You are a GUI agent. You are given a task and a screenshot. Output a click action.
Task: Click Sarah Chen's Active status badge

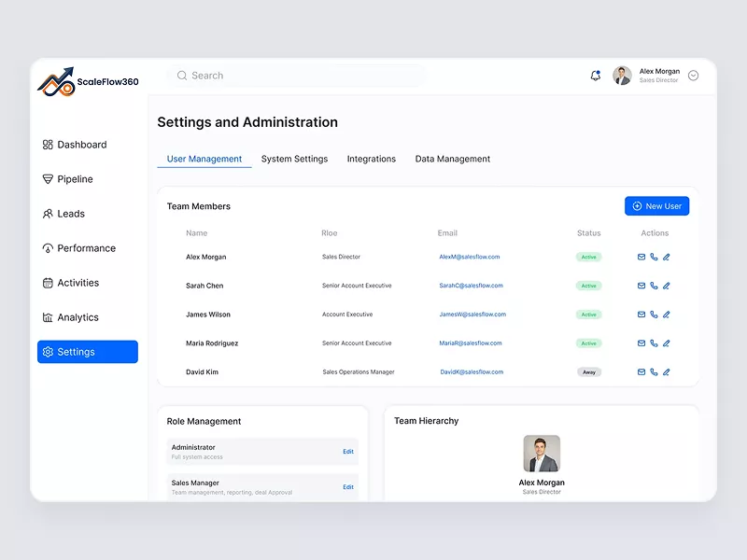pos(589,286)
